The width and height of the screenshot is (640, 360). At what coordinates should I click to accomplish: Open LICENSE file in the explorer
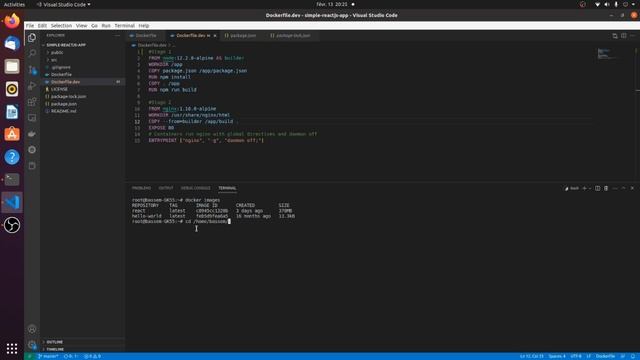[59, 89]
